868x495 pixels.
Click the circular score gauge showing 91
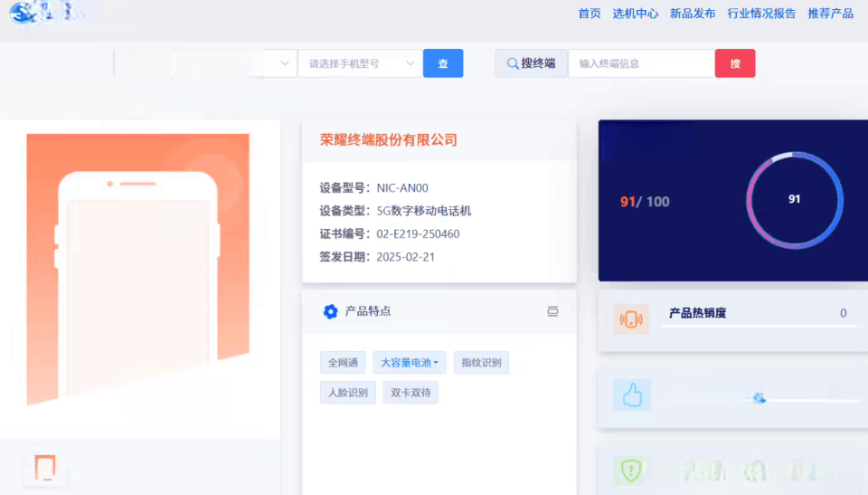coord(795,200)
